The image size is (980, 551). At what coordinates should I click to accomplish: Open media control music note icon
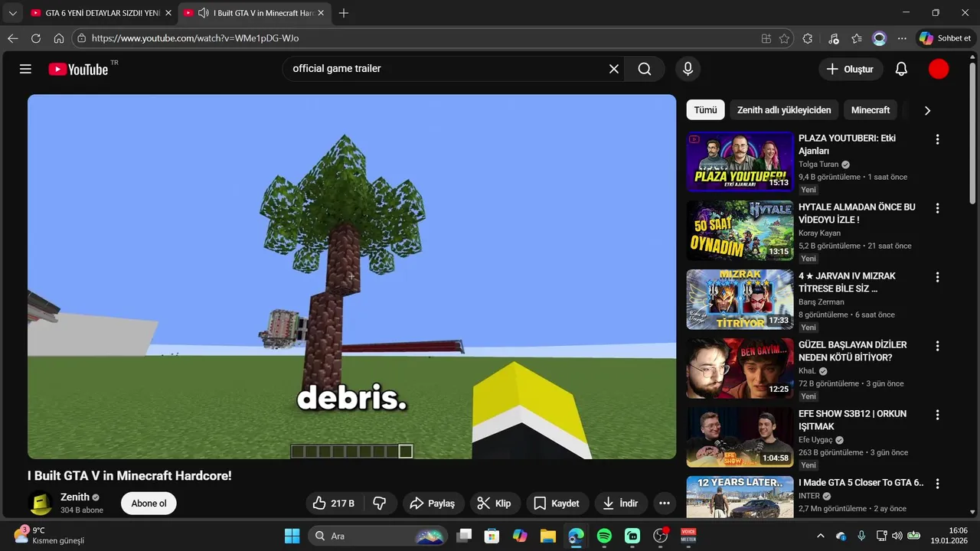pyautogui.click(x=834, y=38)
